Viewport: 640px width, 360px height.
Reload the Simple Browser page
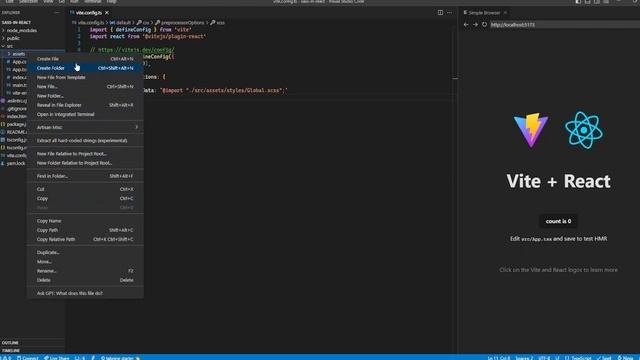[484, 24]
